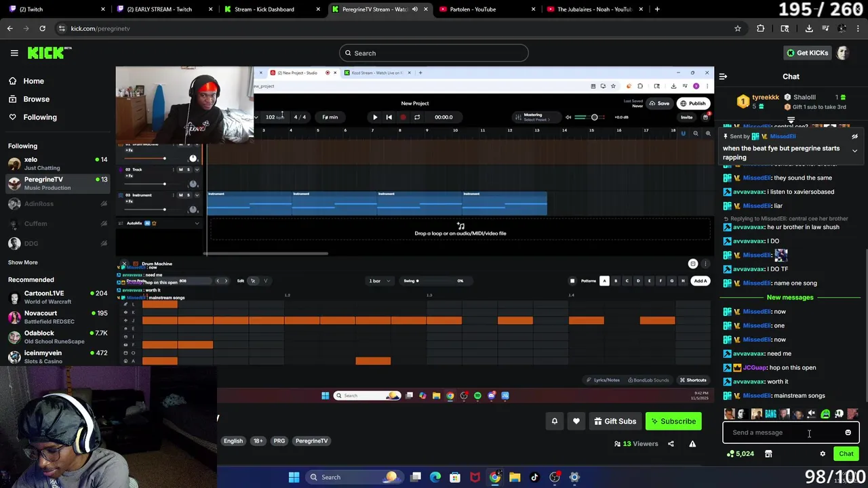Viewport: 868px width, 488px height.
Task: Open Odablock recommended channel
Action: [56, 337]
